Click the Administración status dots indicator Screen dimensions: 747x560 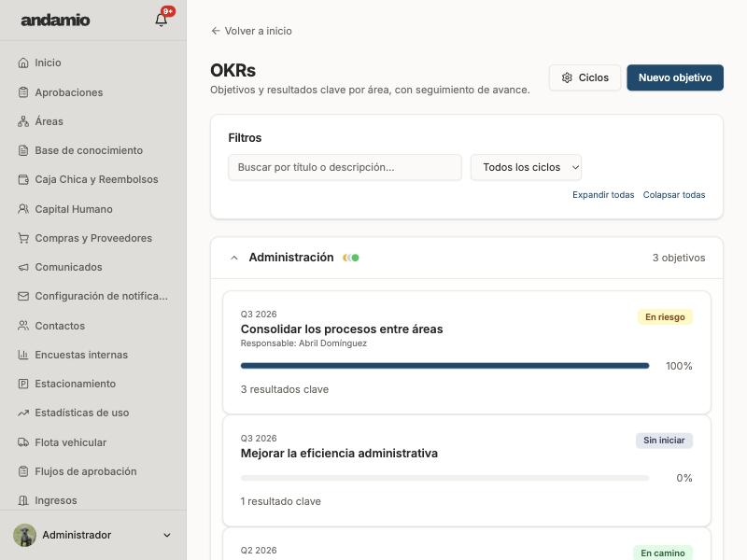351,258
